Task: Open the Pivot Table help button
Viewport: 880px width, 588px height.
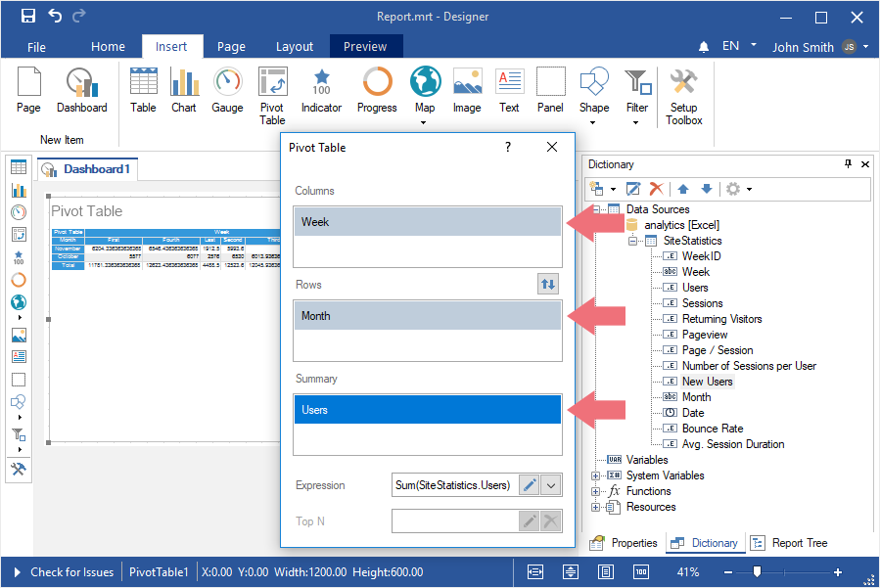Action: pyautogui.click(x=508, y=147)
